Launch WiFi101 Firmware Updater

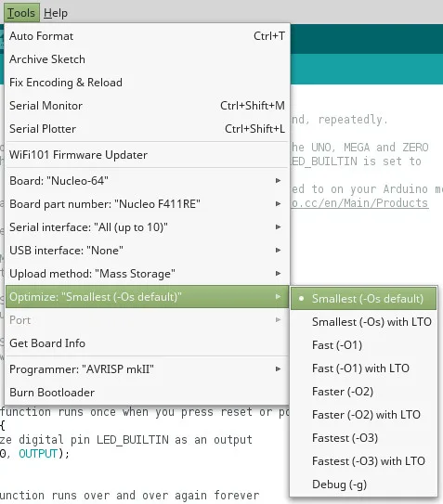[x=147, y=155]
